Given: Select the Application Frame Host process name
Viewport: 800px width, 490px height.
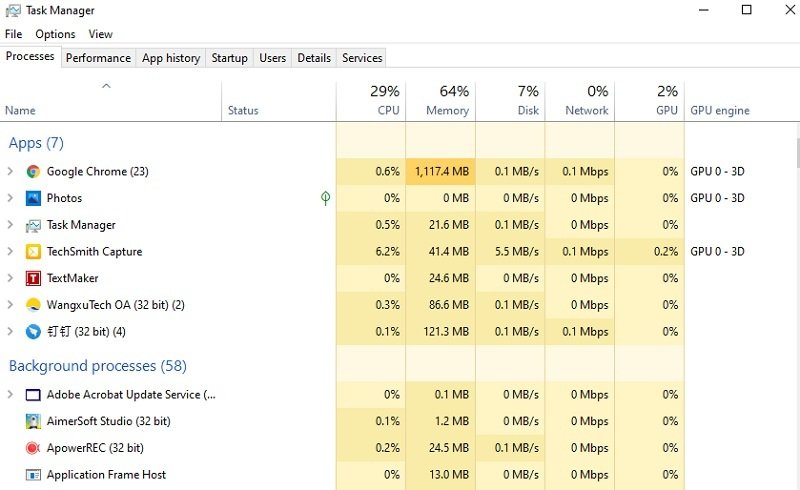Looking at the screenshot, I should click(x=106, y=475).
